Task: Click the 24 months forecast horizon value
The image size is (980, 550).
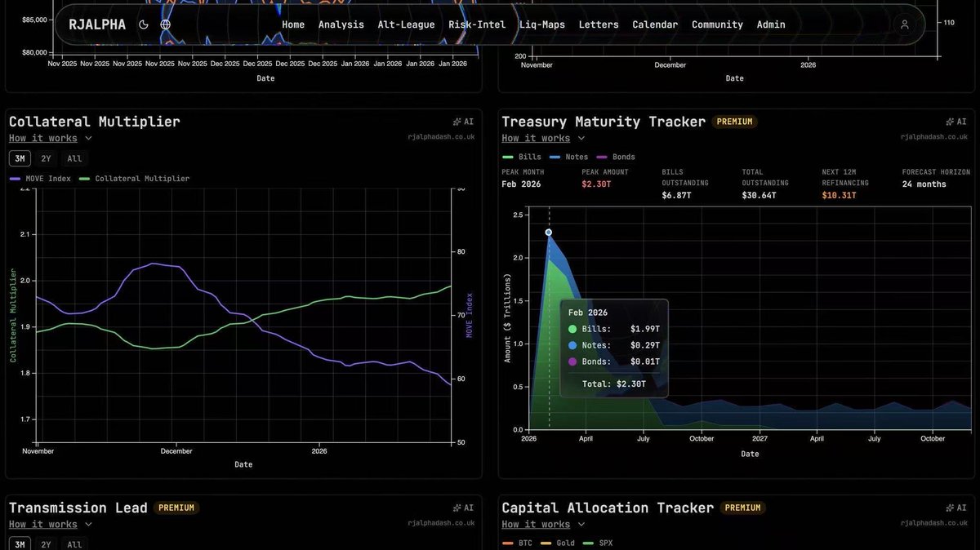Action: tap(924, 184)
